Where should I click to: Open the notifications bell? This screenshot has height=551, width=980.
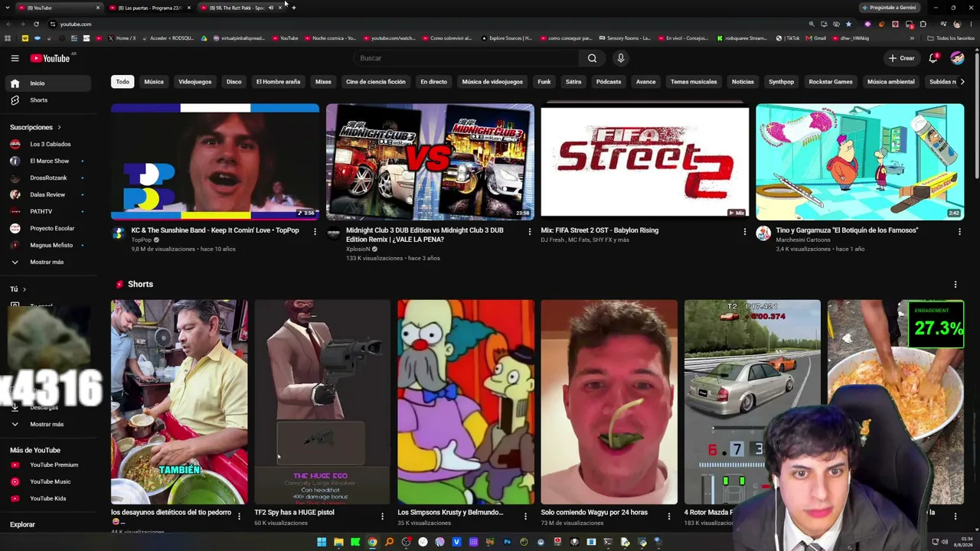pos(933,58)
